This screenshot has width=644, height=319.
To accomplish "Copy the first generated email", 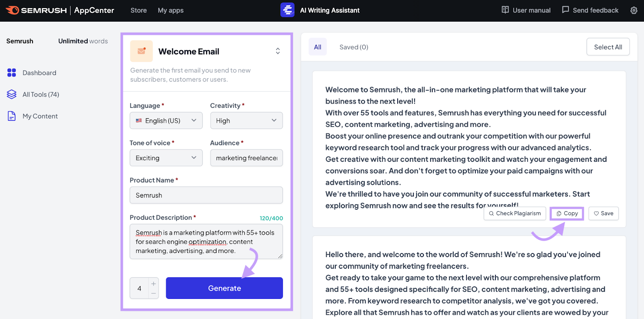I will pos(567,214).
